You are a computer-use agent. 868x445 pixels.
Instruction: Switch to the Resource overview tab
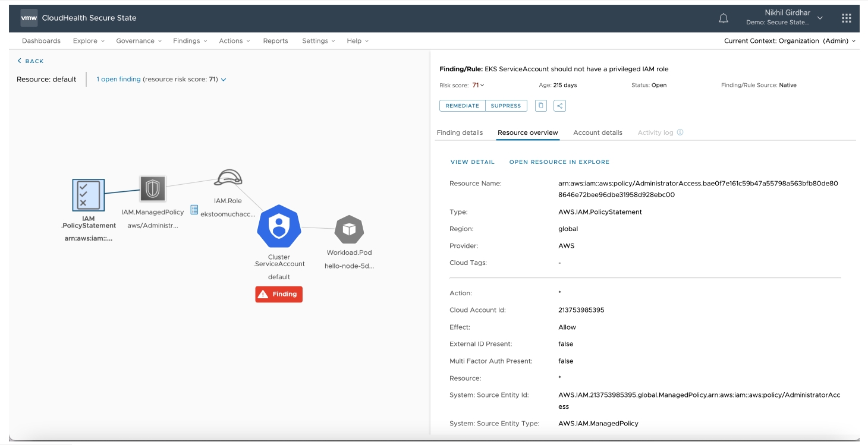point(528,132)
